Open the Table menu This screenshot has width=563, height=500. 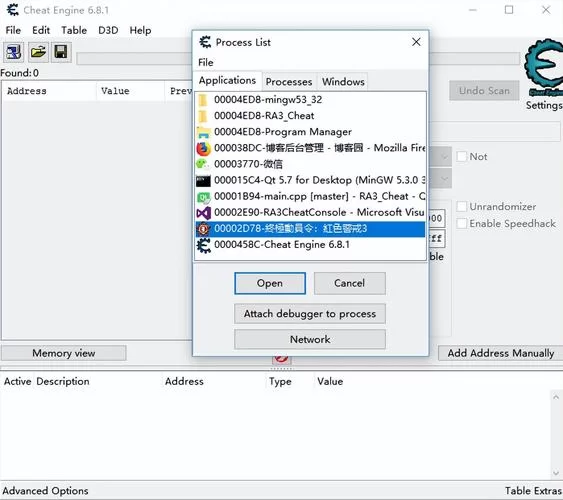[x=74, y=30]
